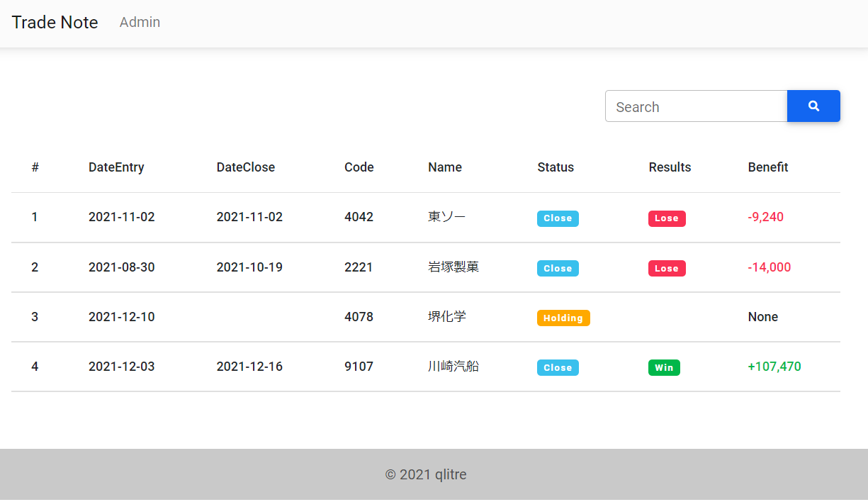The image size is (868, 502).
Task: Click close date 2021-10-19
Action: coord(249,267)
